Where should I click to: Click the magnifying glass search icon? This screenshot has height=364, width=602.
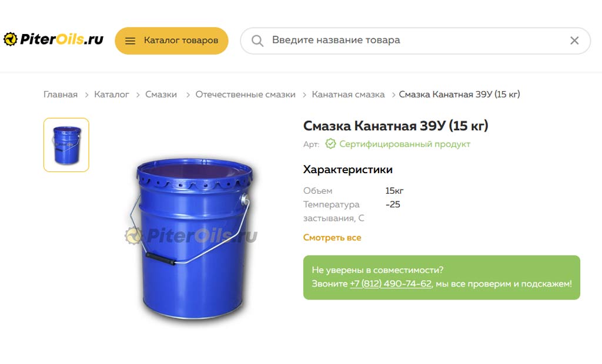pyautogui.click(x=257, y=41)
